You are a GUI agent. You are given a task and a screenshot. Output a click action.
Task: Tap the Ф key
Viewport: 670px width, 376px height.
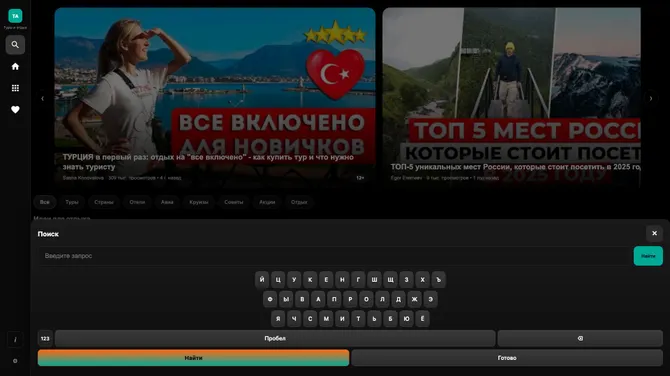click(270, 300)
